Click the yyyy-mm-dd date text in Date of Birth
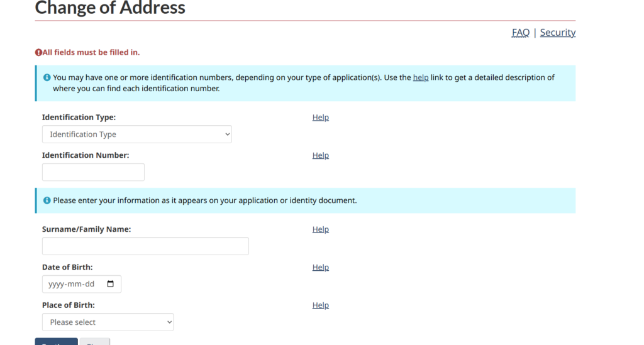This screenshot has height=345, width=644. pyautogui.click(x=71, y=284)
